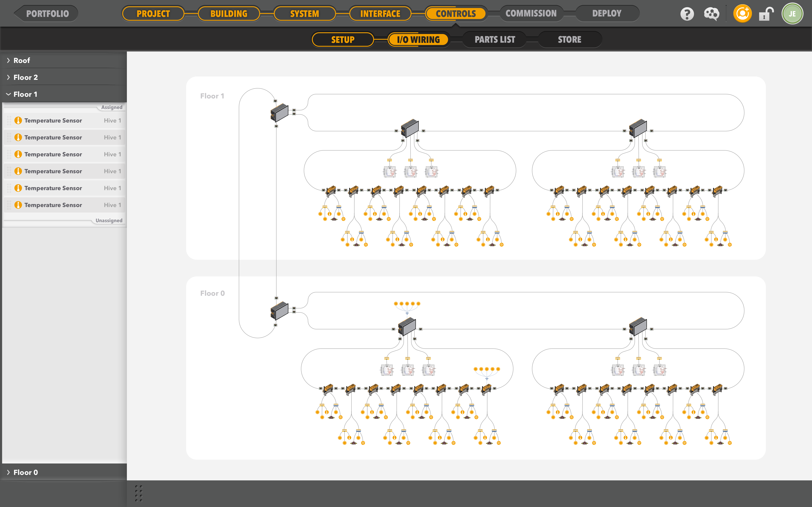The image size is (812, 507).
Task: Open the help question mark icon
Action: coord(687,14)
